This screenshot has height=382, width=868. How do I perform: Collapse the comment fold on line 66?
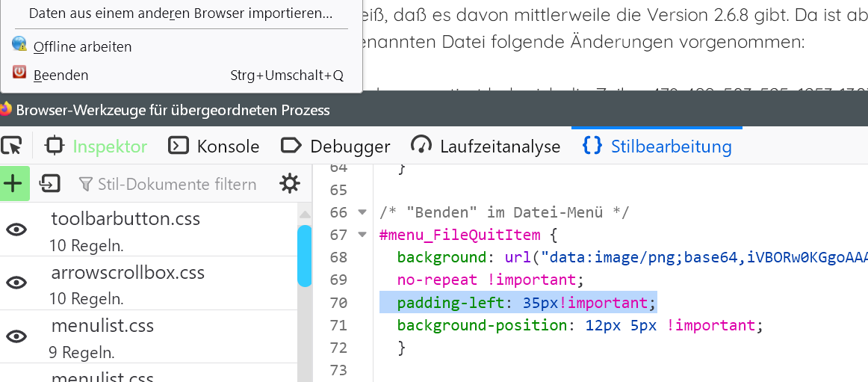point(362,212)
